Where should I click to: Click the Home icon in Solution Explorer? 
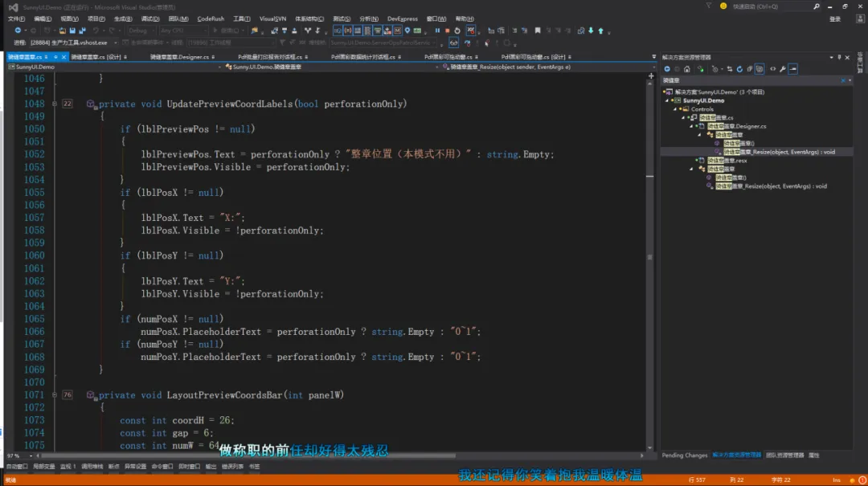[x=687, y=69]
